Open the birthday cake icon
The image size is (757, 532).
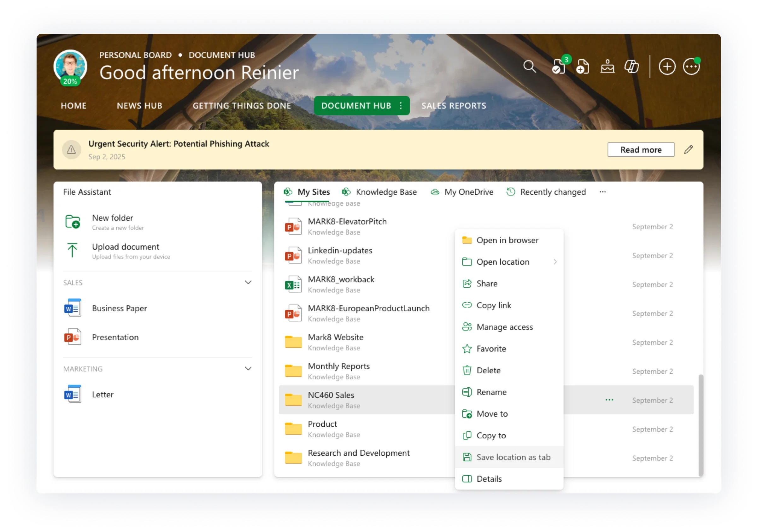(x=607, y=67)
